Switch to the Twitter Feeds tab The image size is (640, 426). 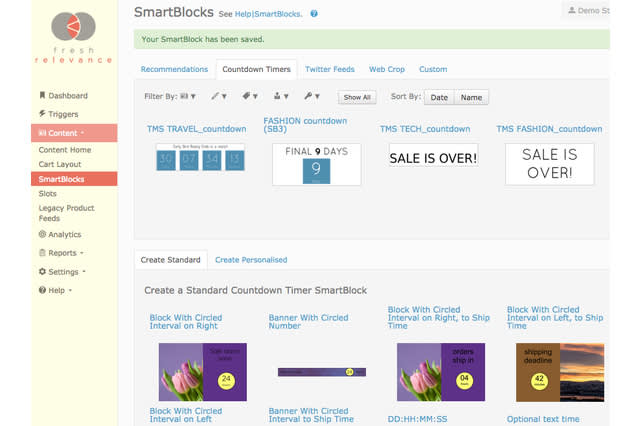329,69
